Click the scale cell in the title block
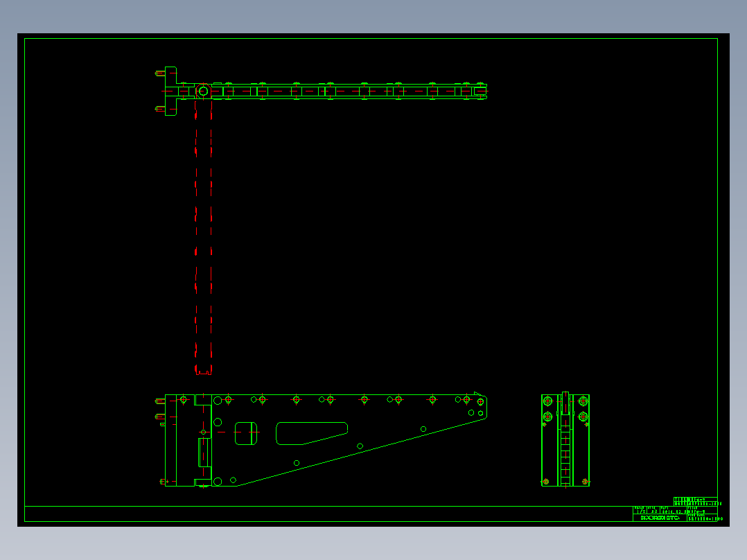This screenshot has width=747, height=560. tap(640, 510)
